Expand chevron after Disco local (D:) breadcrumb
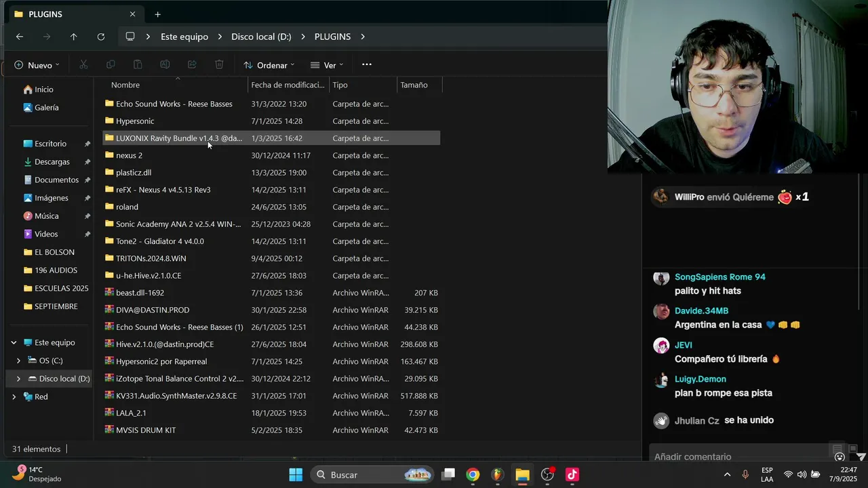The width and height of the screenshot is (868, 488). 303,37
